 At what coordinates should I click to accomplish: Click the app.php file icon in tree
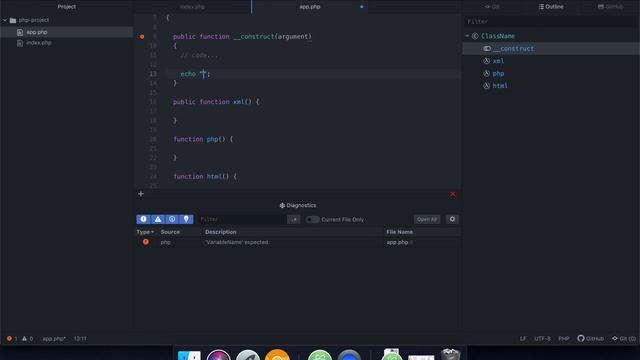[x=20, y=32]
